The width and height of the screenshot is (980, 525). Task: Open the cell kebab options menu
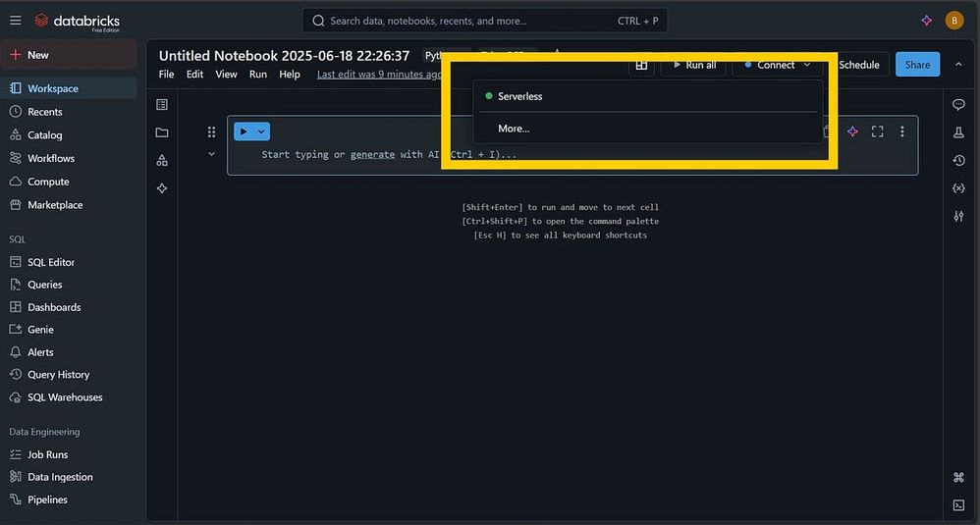(x=902, y=131)
